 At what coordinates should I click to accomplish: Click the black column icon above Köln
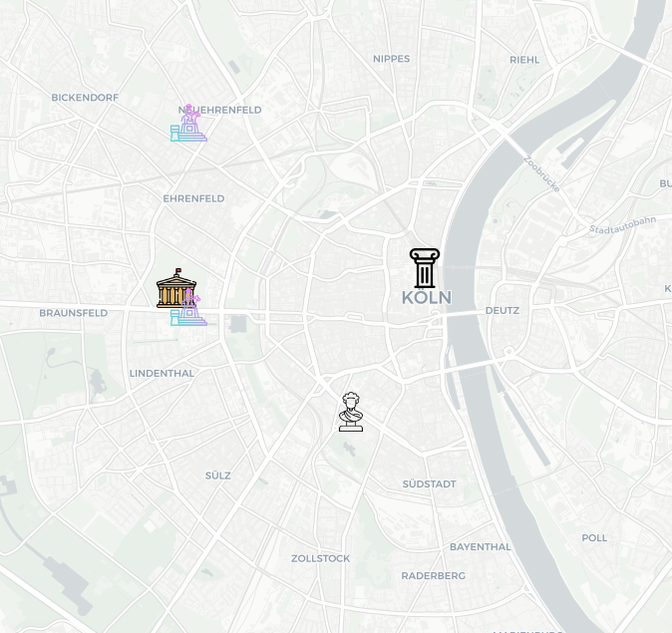click(425, 268)
